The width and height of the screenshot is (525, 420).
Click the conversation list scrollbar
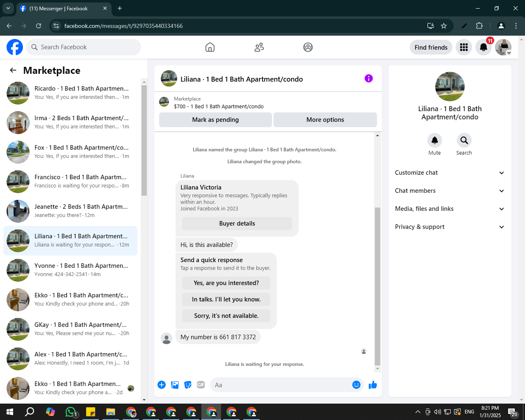coord(144,140)
